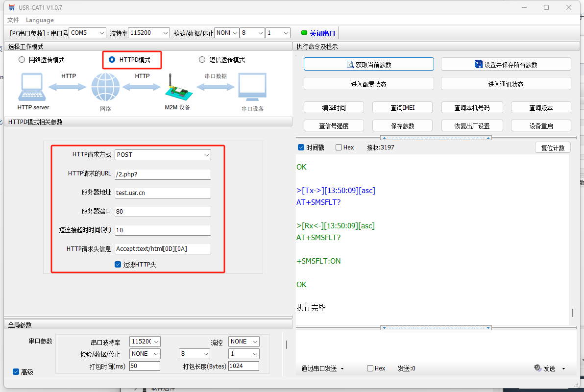Open the flow control NONE dropdown
The width and height of the screenshot is (584, 392).
click(244, 342)
